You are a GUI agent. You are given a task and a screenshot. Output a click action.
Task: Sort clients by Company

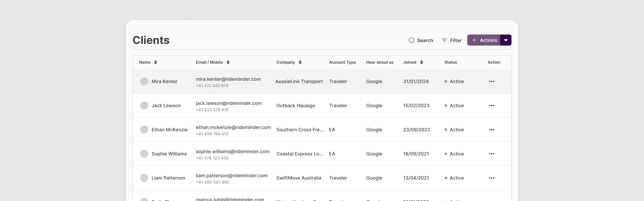[300, 62]
